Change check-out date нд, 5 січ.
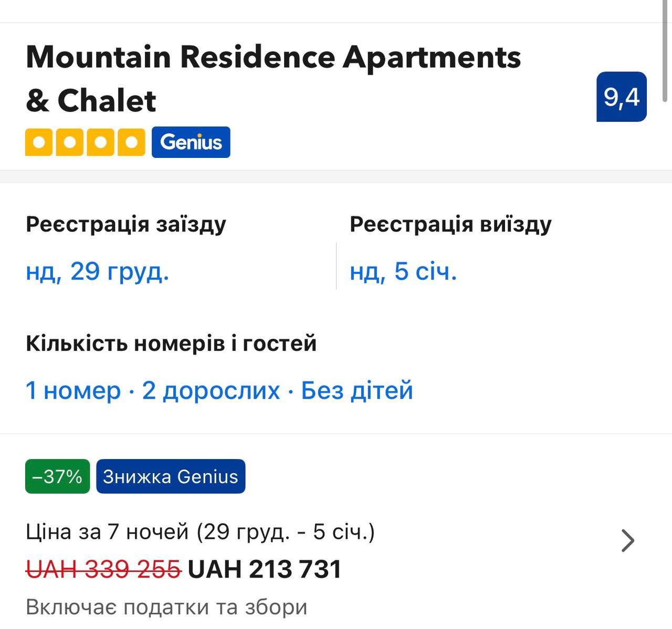 tap(403, 271)
